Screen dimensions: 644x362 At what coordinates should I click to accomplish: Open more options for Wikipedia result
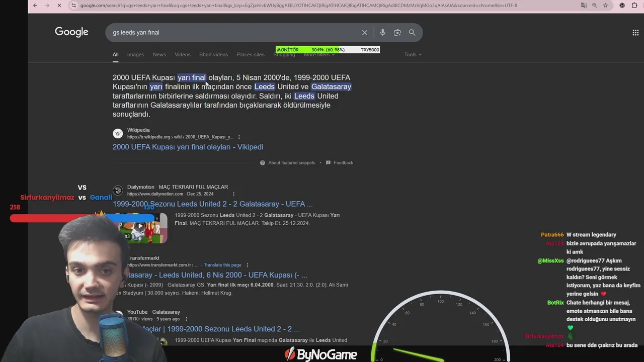pyautogui.click(x=239, y=137)
